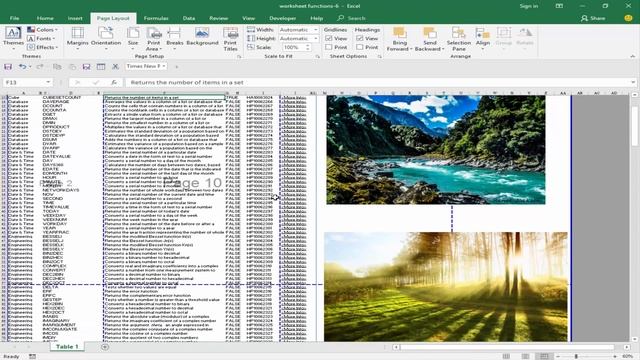The image size is (640, 360).
Task: Open the Orientation menu
Action: pyautogui.click(x=106, y=38)
